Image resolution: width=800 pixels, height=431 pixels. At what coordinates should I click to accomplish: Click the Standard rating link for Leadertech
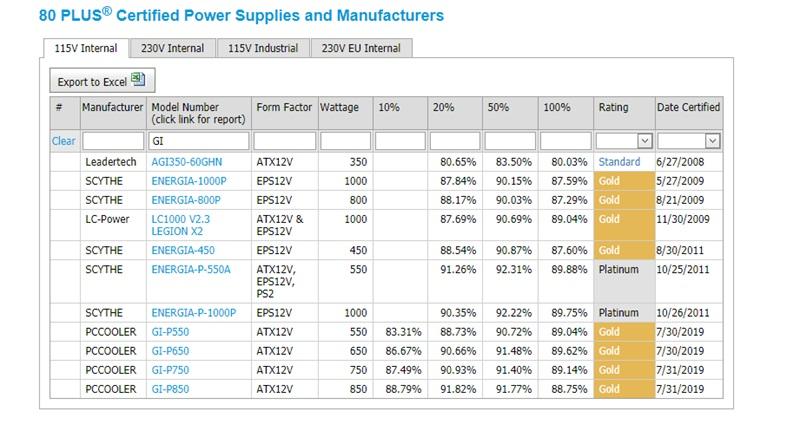click(x=619, y=162)
